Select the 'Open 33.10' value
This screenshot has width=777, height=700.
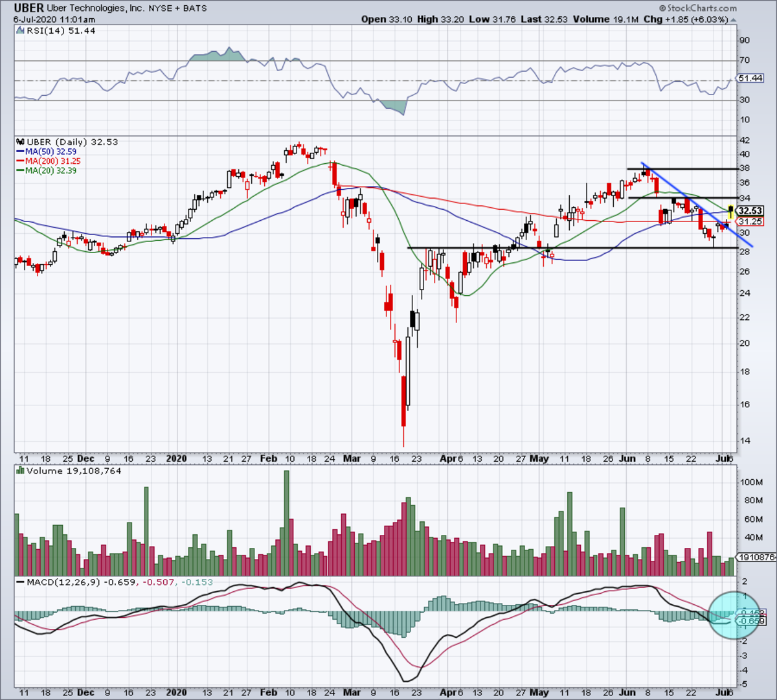coord(387,19)
